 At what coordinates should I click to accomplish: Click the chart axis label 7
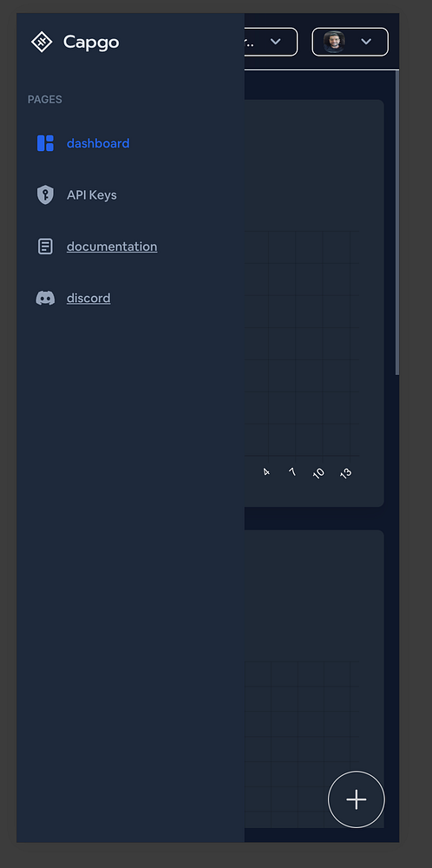coord(292,472)
